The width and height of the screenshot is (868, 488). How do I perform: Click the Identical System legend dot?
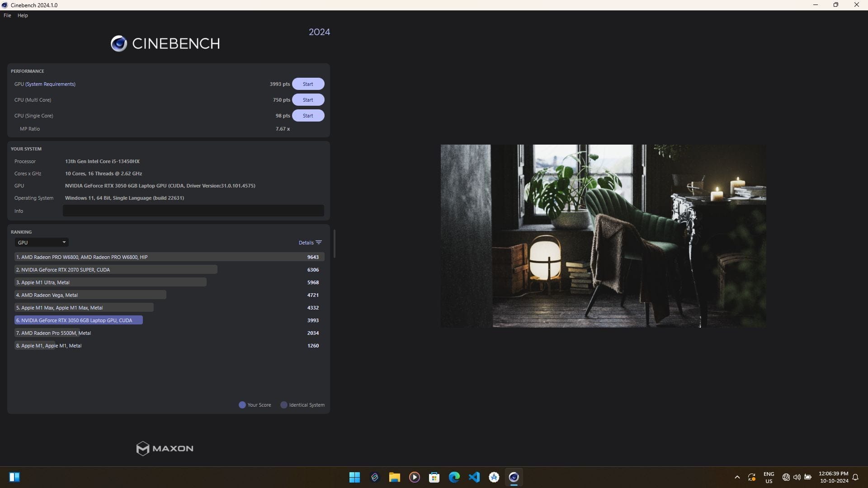(284, 405)
